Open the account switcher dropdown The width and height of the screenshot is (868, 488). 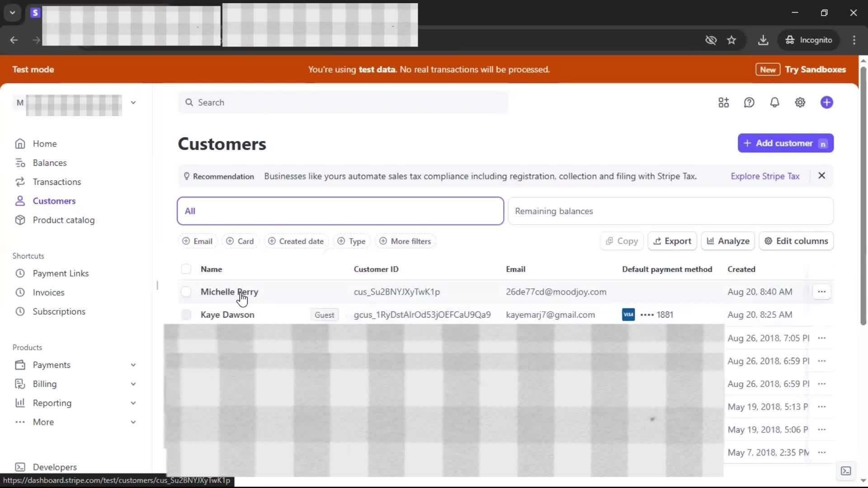coord(133,103)
